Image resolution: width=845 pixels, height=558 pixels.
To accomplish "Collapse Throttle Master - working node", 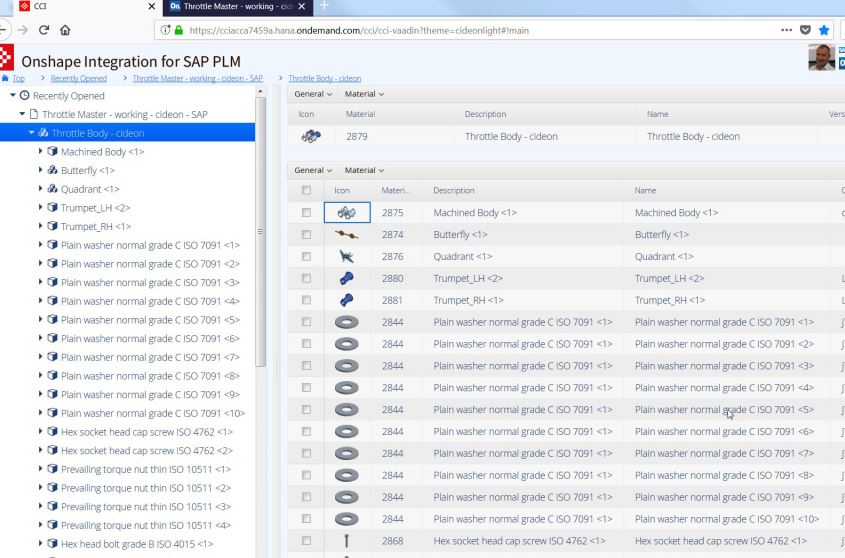I will (x=22, y=114).
